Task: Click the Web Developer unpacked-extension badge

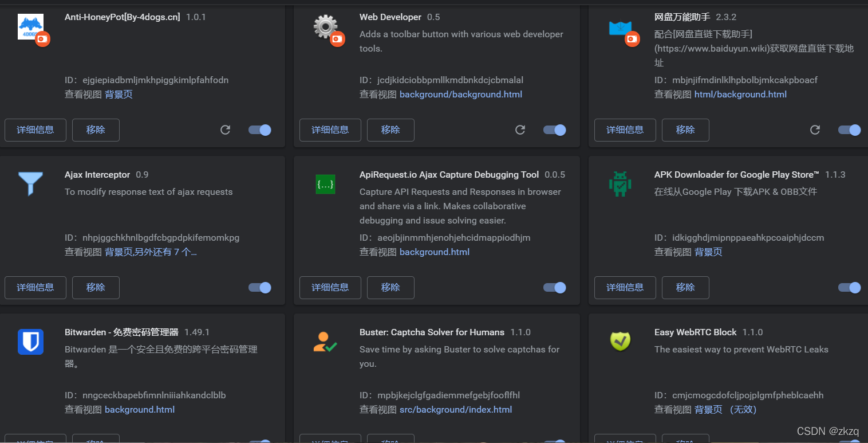Action: pyautogui.click(x=338, y=39)
